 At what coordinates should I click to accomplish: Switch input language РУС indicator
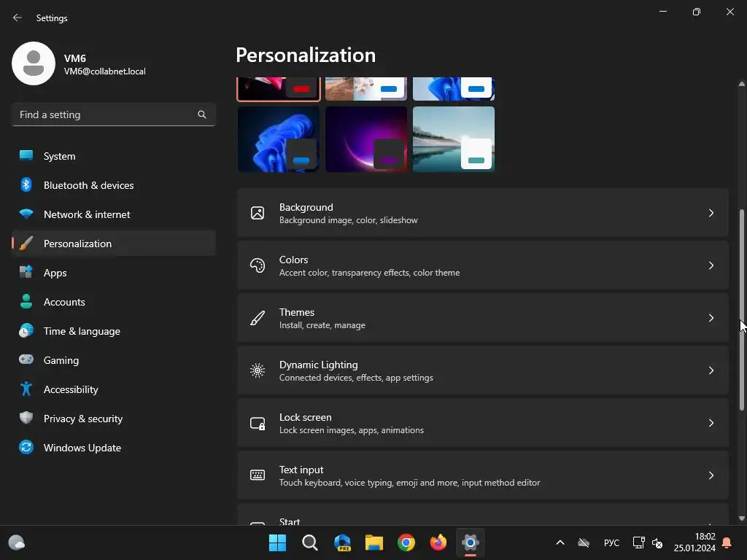click(x=612, y=542)
